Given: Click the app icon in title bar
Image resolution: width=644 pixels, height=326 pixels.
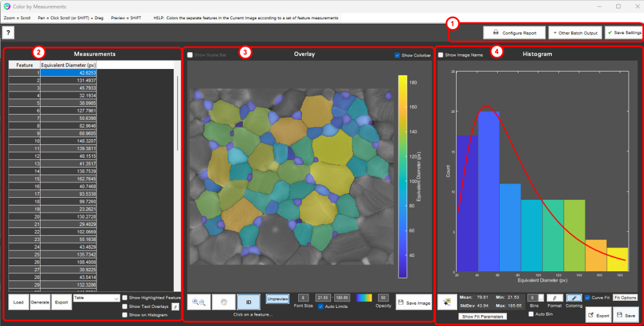Looking at the screenshot, I should point(7,6).
